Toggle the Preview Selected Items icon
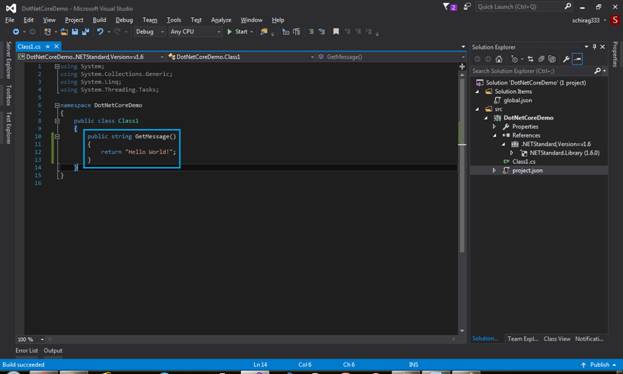 577,59
